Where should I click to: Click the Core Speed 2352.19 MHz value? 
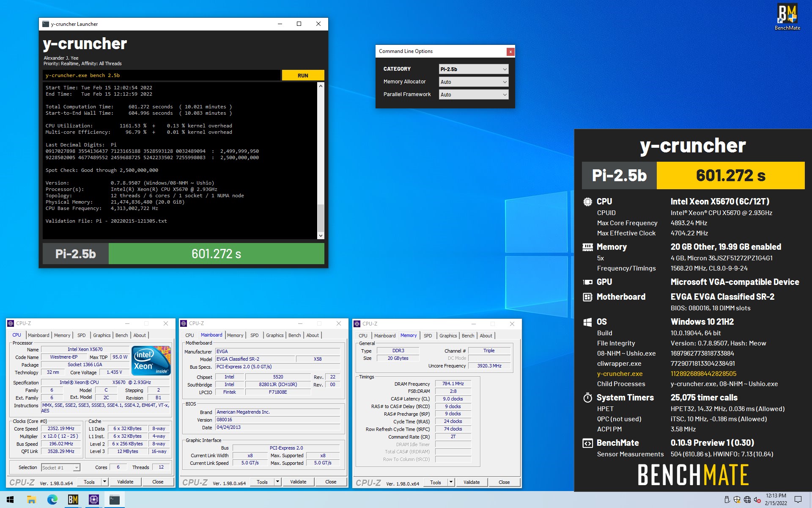point(61,428)
